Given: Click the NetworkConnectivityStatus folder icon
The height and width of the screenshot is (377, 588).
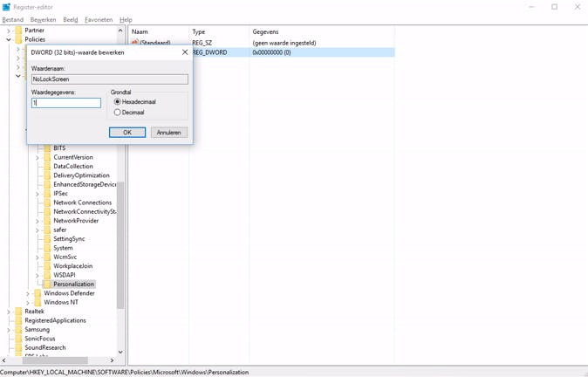Looking at the screenshot, I should pos(47,211).
